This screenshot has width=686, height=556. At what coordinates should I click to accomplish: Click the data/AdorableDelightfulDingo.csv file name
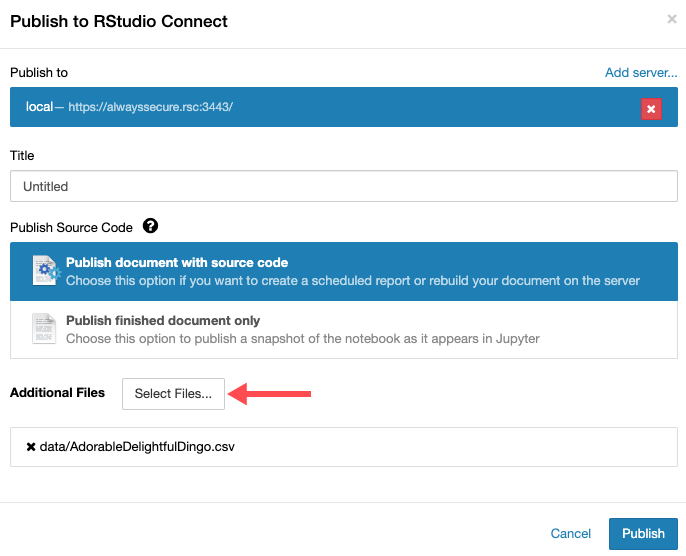tap(137, 447)
